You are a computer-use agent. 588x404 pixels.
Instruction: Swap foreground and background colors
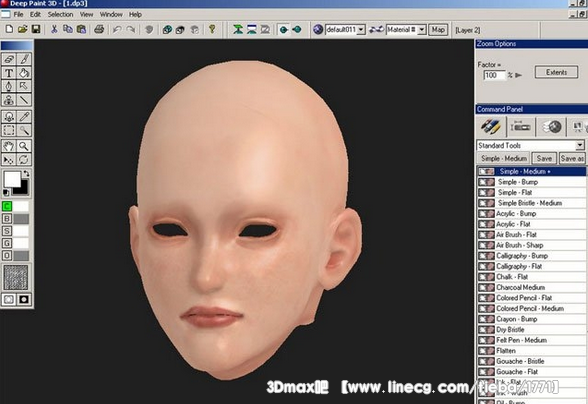(x=26, y=173)
